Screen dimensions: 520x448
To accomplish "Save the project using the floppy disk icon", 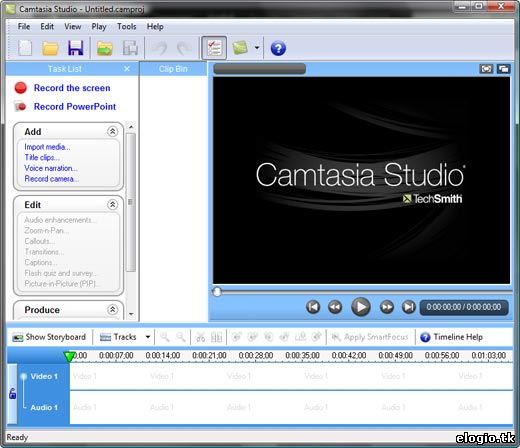I will 76,48.
